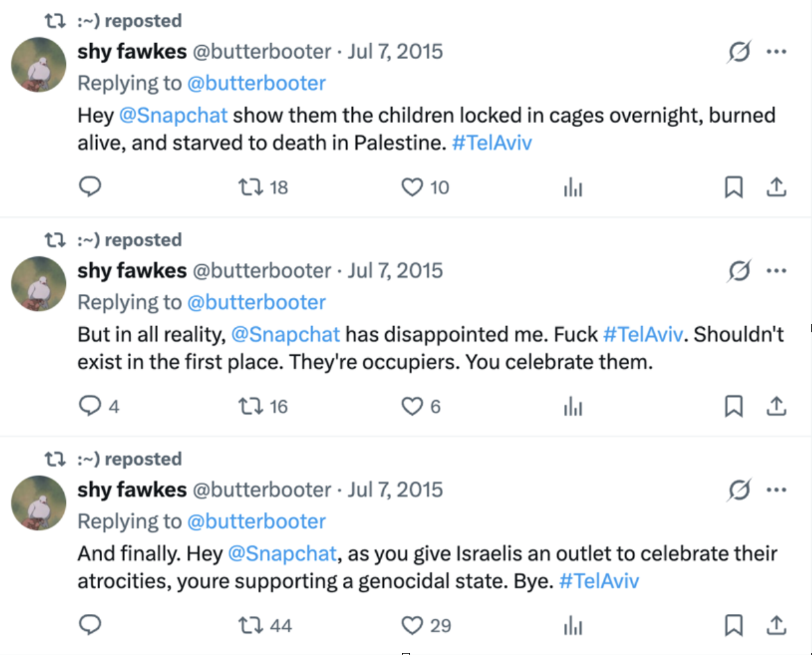Viewport: 812px width, 655px height.
Task: Reply to the tweet with 4 replies
Action: [x=90, y=406]
